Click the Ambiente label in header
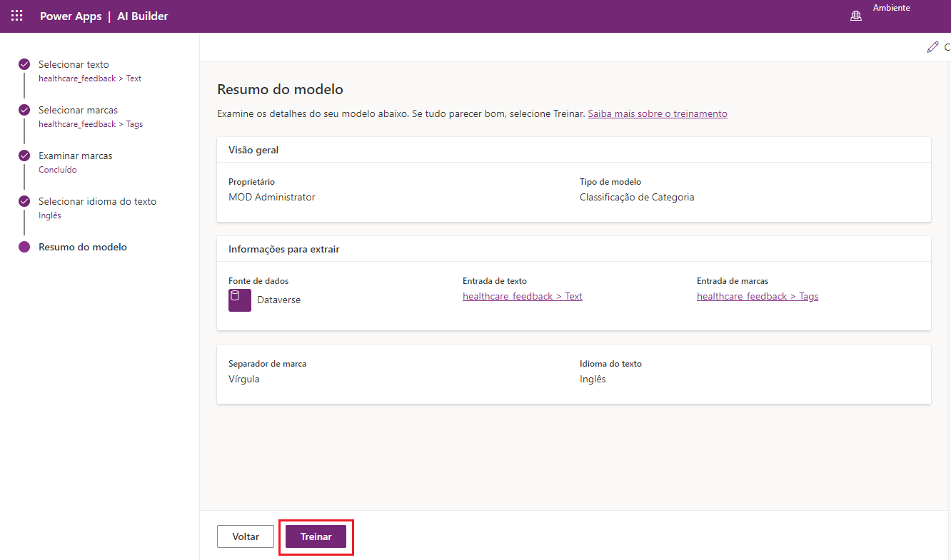Image resolution: width=951 pixels, height=560 pixels. 891,8
